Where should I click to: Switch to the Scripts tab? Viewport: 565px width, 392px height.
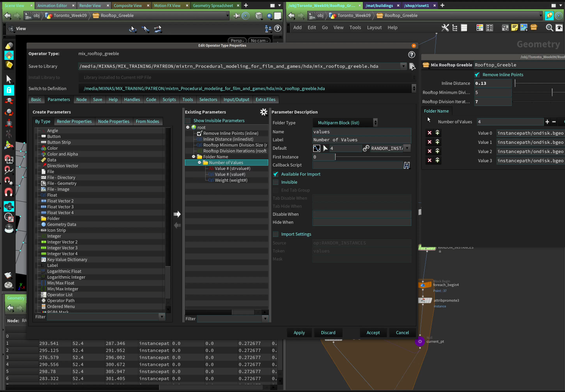pyautogui.click(x=169, y=100)
